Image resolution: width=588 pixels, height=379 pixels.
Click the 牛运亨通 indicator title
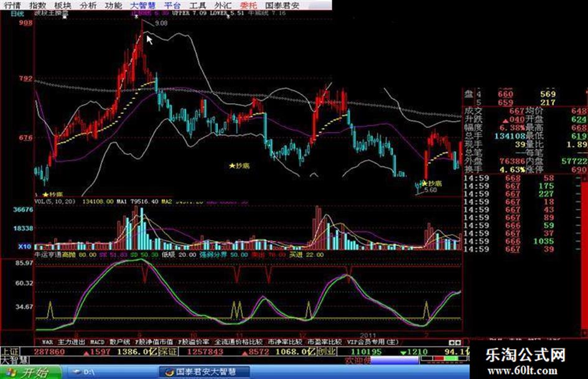coord(48,255)
